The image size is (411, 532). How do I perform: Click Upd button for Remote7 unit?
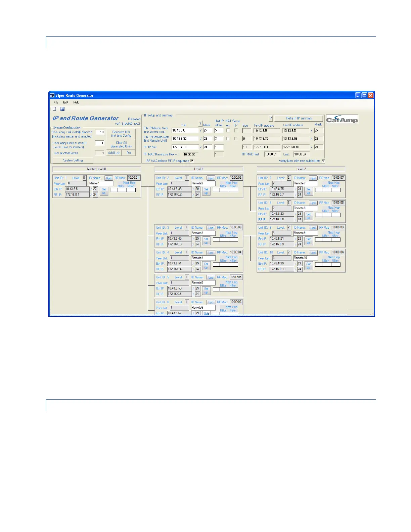click(313, 178)
